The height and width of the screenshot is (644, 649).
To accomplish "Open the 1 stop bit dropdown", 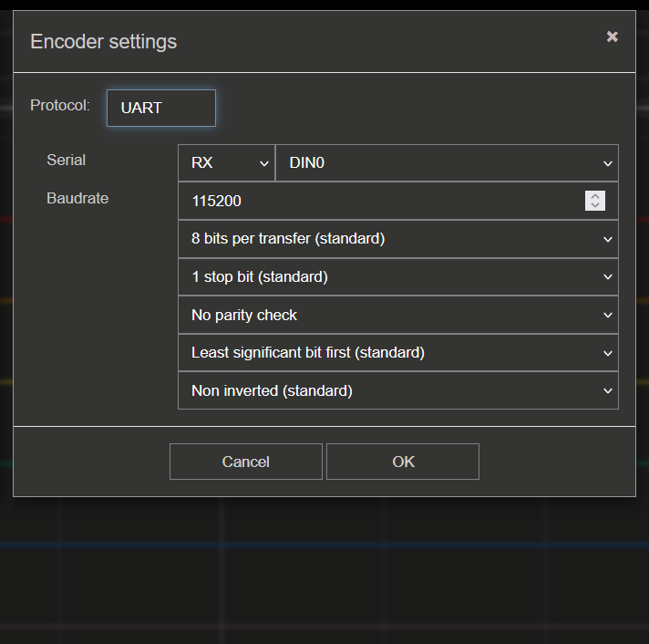I will click(398, 276).
